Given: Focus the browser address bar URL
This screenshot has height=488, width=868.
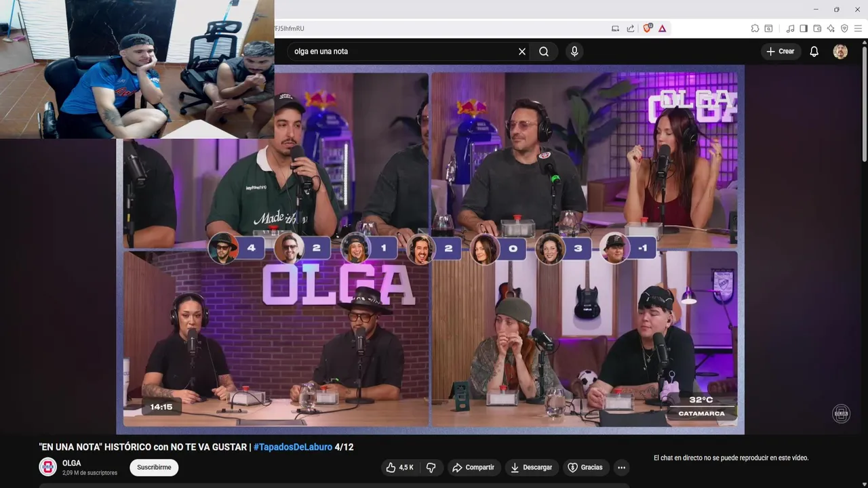Looking at the screenshot, I should (441, 28).
